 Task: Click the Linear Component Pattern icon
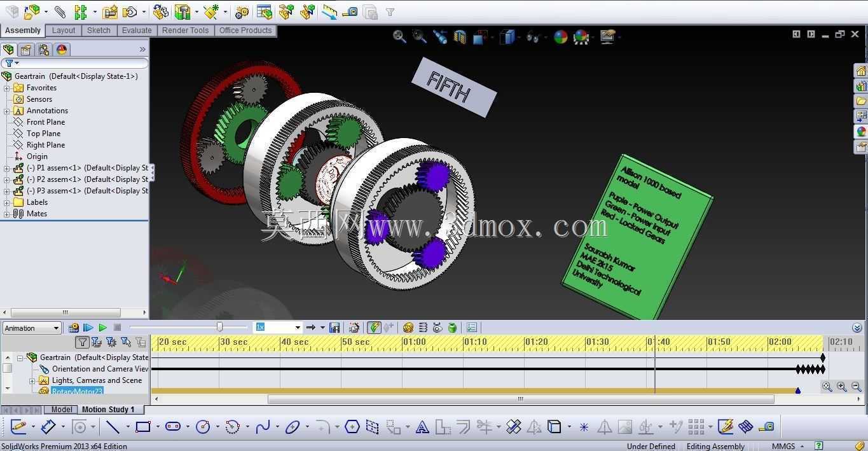(x=80, y=11)
